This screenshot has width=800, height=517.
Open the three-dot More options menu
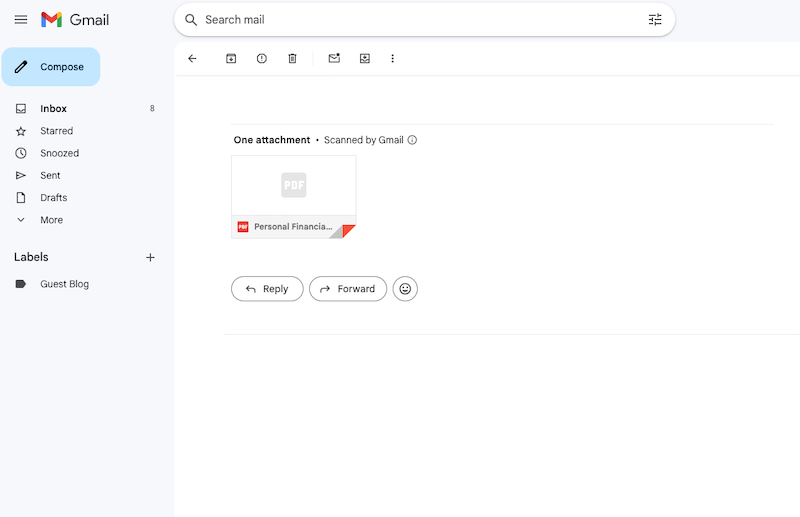point(392,59)
